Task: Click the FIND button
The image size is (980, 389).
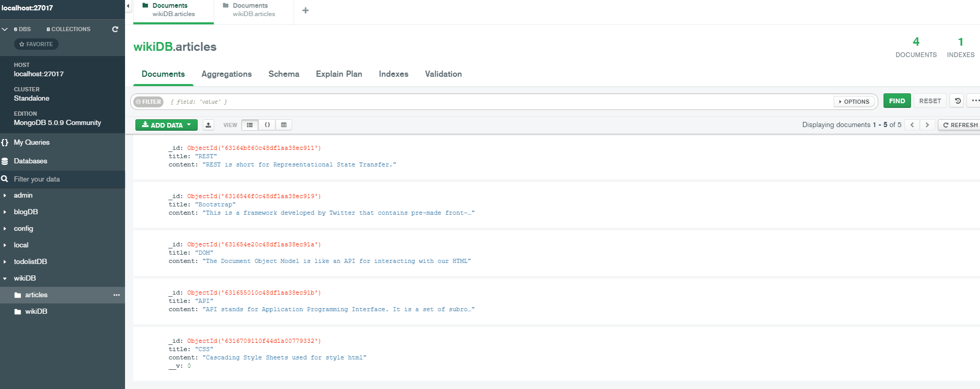Action: [897, 101]
